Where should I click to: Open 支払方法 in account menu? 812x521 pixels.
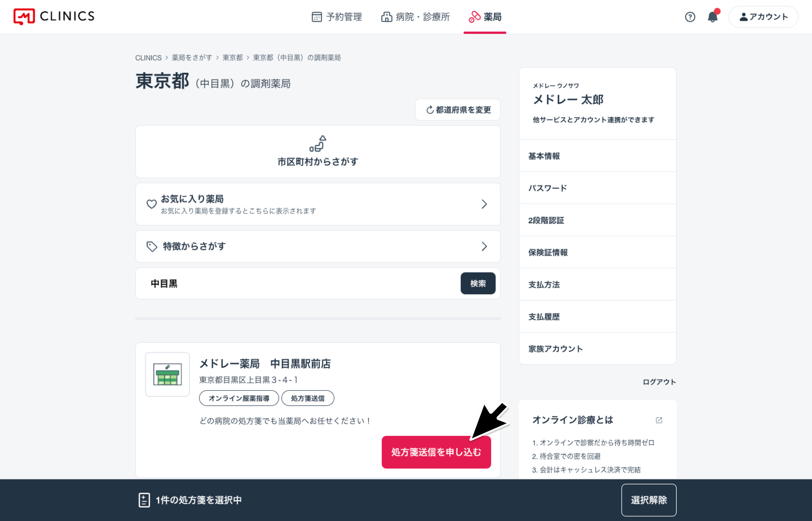[x=597, y=285]
